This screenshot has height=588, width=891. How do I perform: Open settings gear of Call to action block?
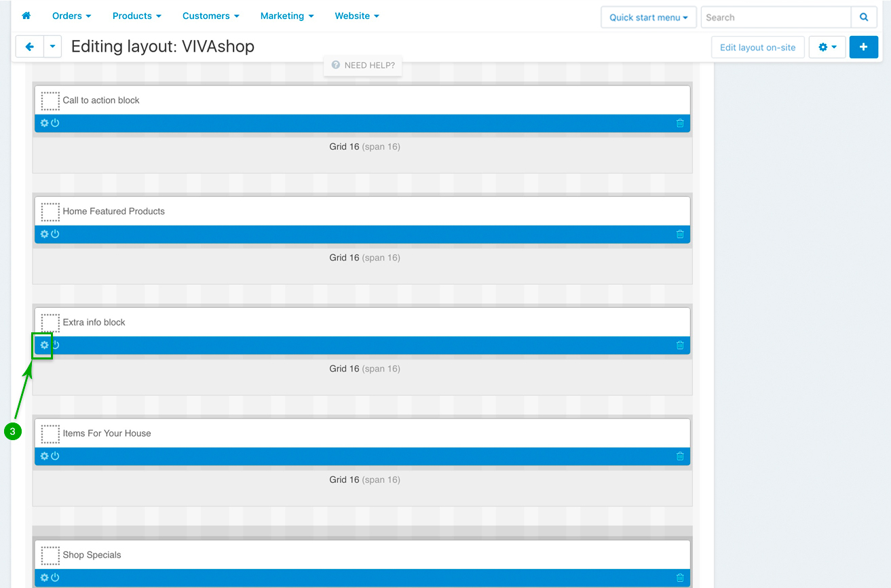point(44,123)
